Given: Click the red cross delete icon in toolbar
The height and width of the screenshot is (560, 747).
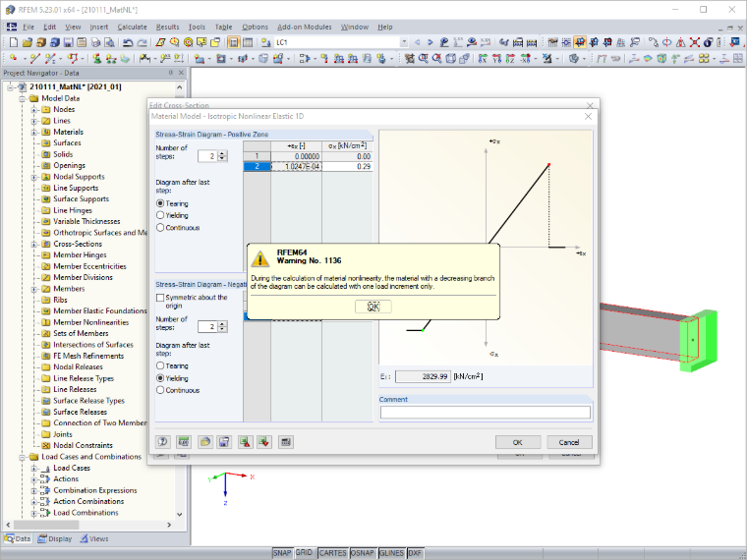Looking at the screenshot, I should click(x=695, y=42).
